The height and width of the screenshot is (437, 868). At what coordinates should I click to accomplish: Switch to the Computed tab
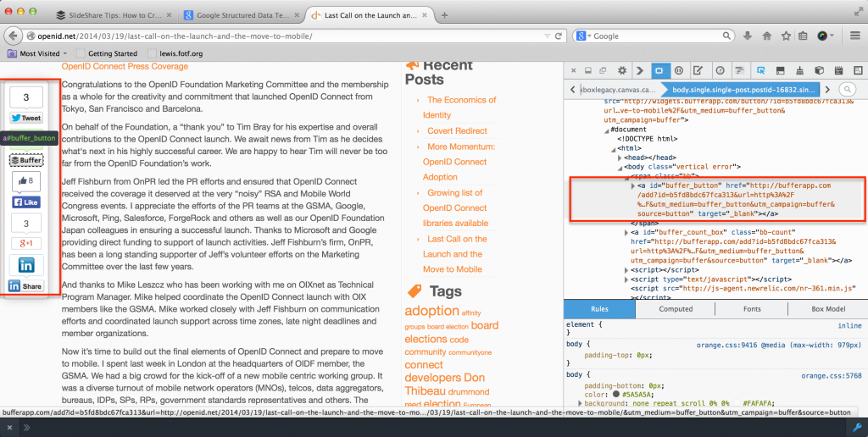tap(676, 309)
